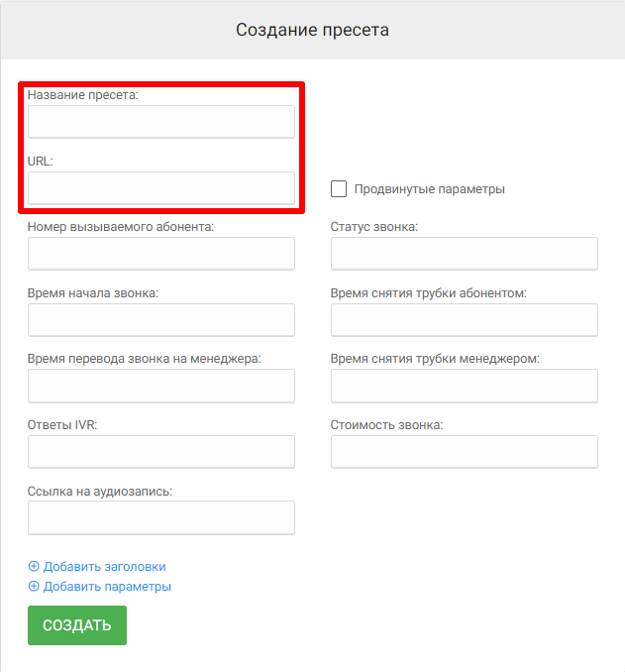Focus the Время снятия трубки менеджером field
Image resolution: width=625 pixels, height=672 pixels.
click(465, 386)
